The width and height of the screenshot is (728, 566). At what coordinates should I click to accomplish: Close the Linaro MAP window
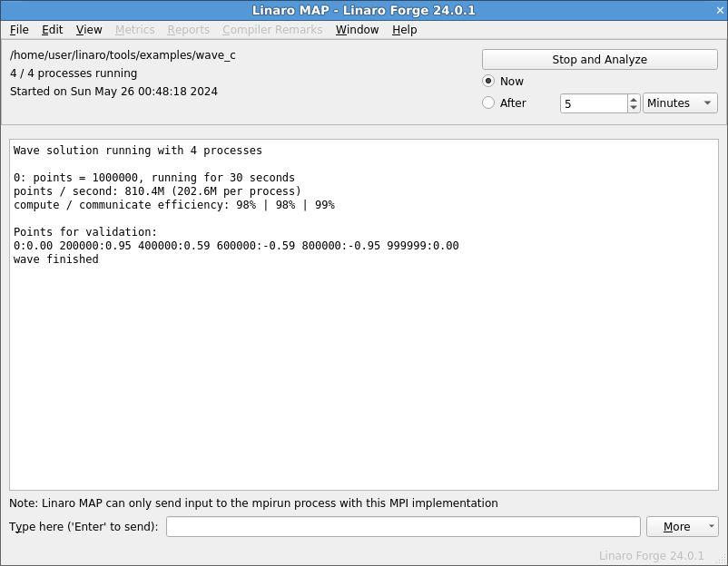click(x=720, y=10)
